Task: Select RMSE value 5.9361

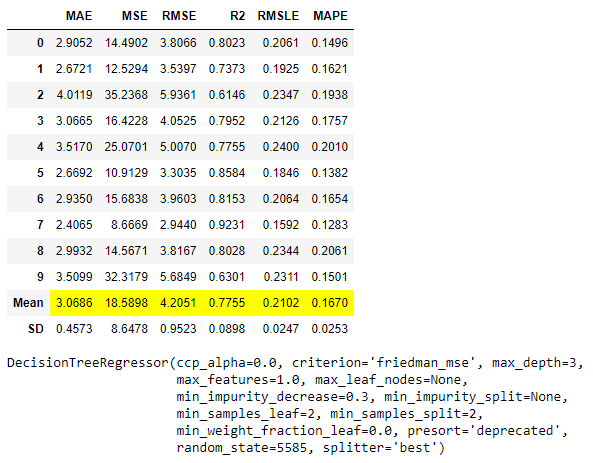Action: coord(178,95)
